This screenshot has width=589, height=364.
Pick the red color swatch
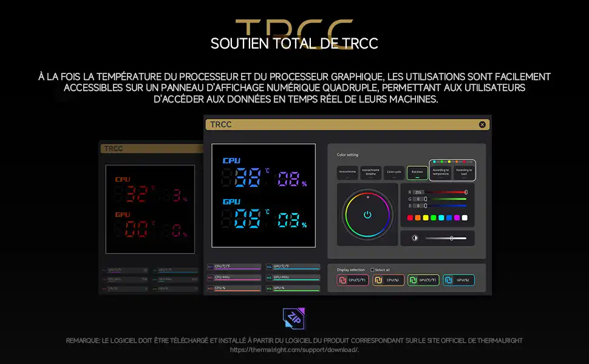click(x=410, y=218)
